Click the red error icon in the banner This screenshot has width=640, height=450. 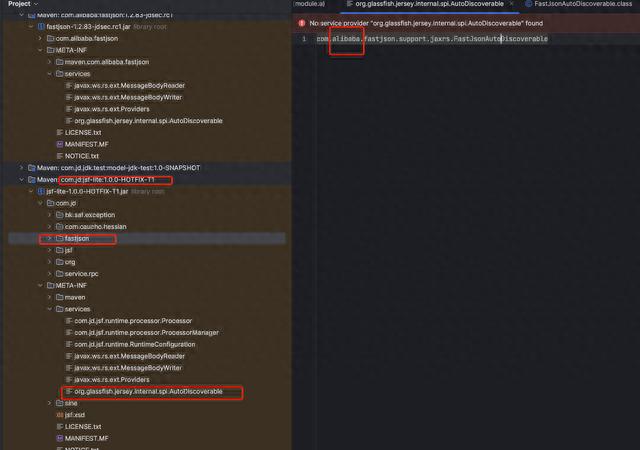coord(302,23)
